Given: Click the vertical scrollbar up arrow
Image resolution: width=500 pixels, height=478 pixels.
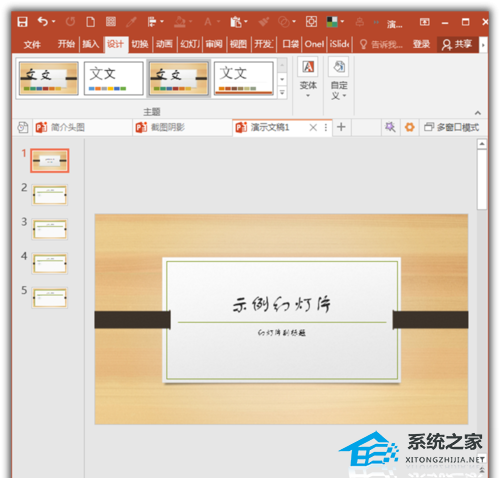Looking at the screenshot, I should [x=482, y=144].
